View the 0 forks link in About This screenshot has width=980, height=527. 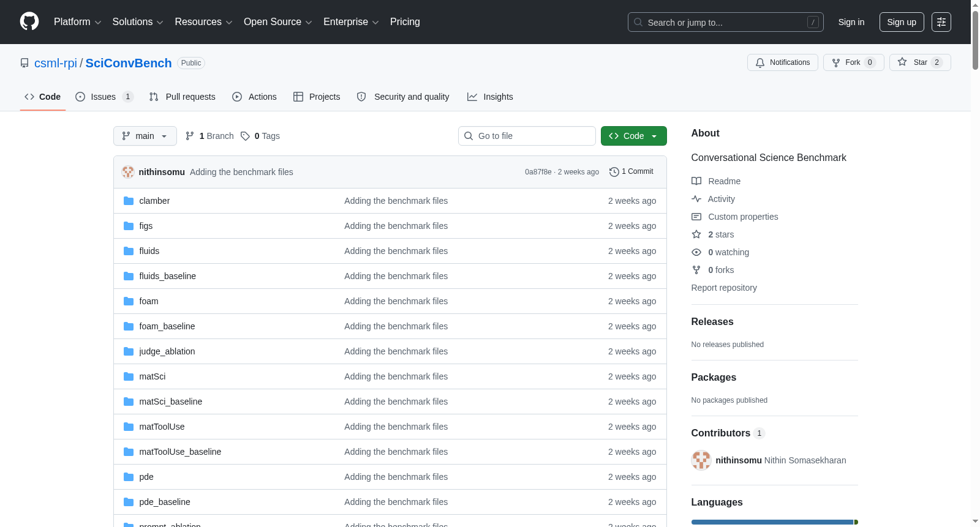[x=721, y=270]
